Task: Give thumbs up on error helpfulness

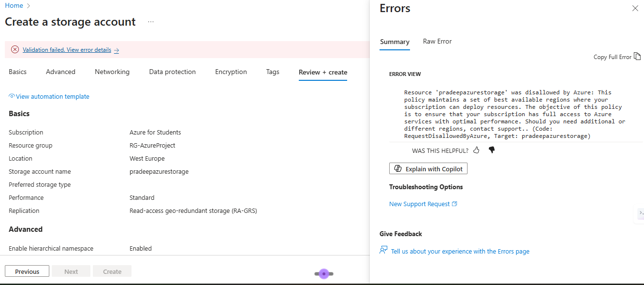Action: [x=476, y=150]
